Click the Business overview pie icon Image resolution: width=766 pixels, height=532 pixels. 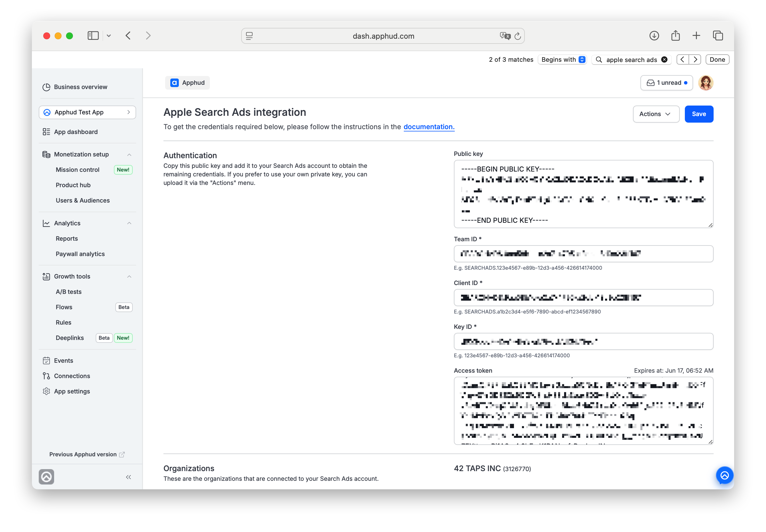(46, 87)
